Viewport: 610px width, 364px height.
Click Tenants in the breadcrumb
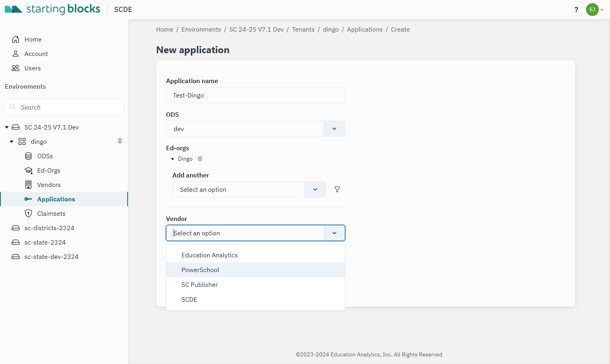click(x=303, y=29)
